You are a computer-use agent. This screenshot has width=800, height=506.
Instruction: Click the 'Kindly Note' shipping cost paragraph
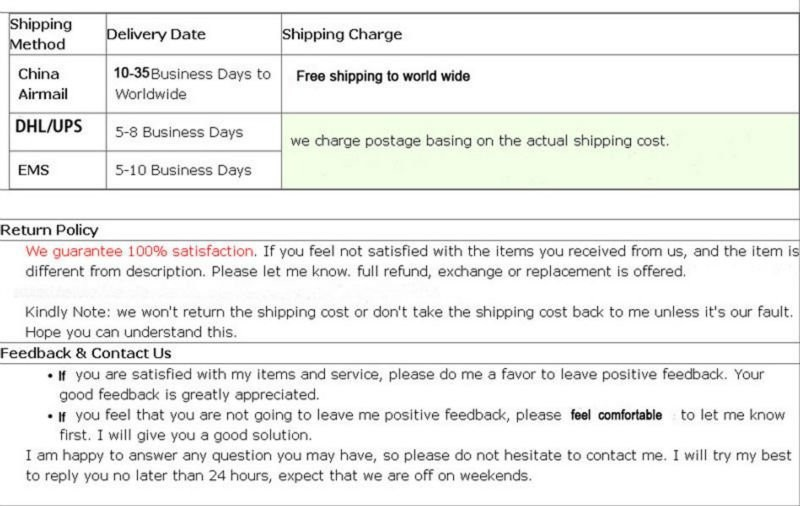point(408,322)
